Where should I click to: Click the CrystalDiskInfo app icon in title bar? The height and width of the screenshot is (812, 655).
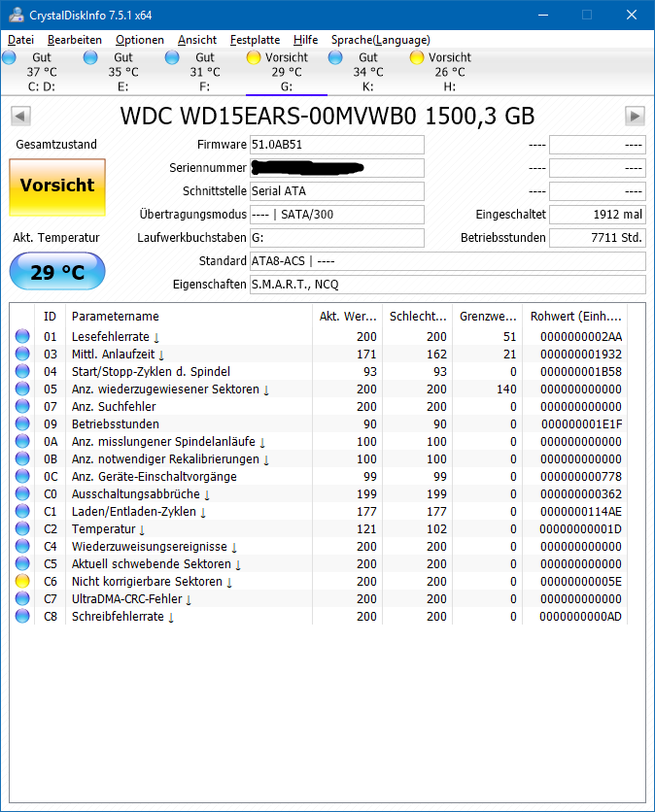[x=17, y=15]
